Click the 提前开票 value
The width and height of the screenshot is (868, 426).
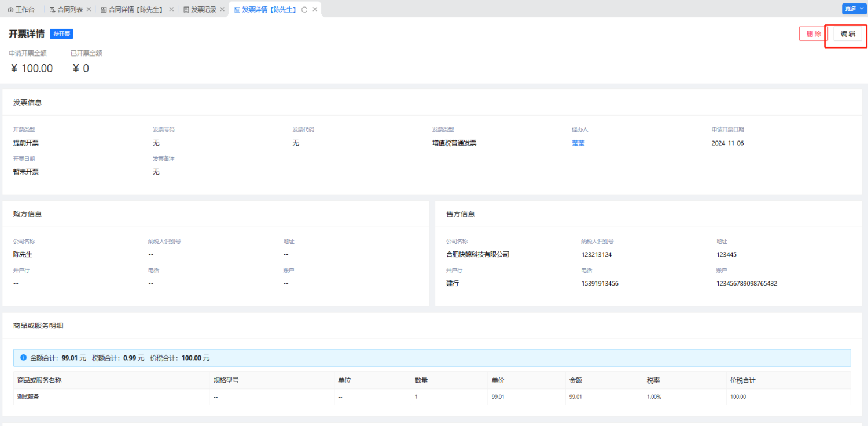pos(26,143)
